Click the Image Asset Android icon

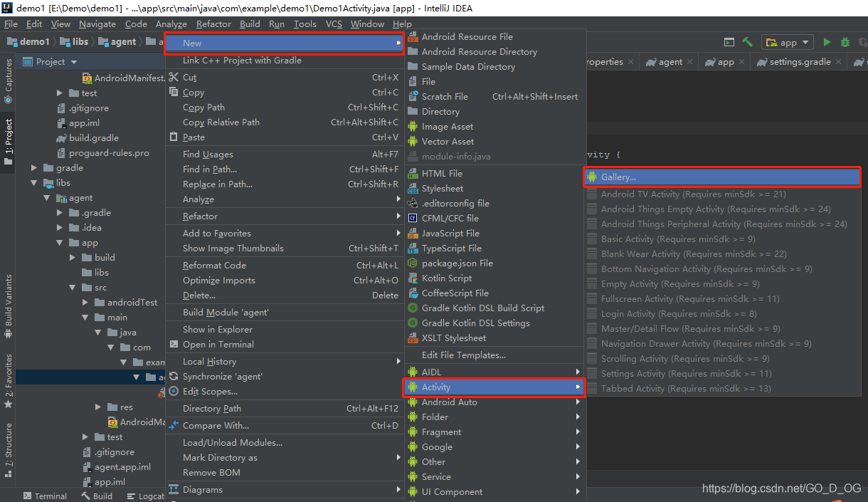pos(413,126)
